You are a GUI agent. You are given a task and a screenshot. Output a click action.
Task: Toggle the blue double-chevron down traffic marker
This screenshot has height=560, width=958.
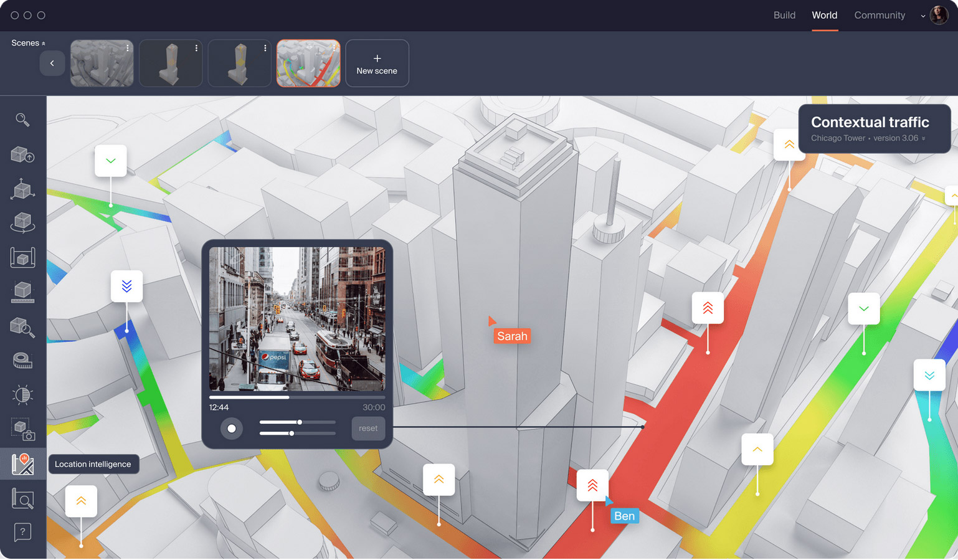126,286
